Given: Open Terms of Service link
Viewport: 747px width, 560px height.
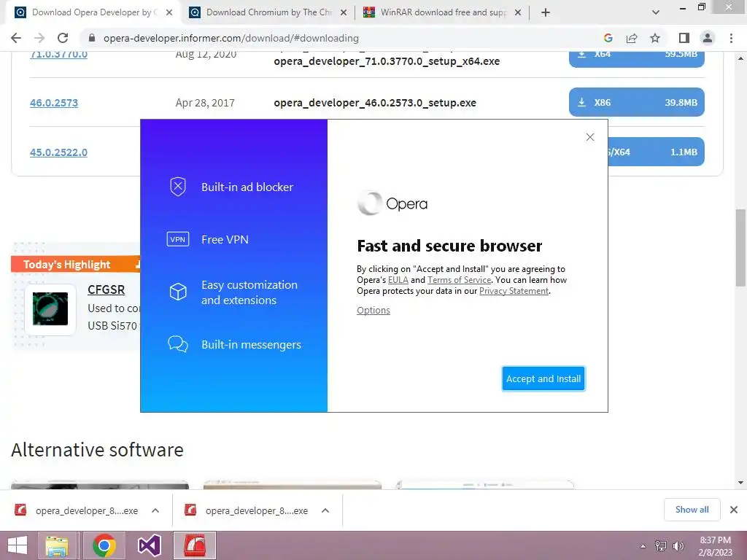Looking at the screenshot, I should [459, 280].
